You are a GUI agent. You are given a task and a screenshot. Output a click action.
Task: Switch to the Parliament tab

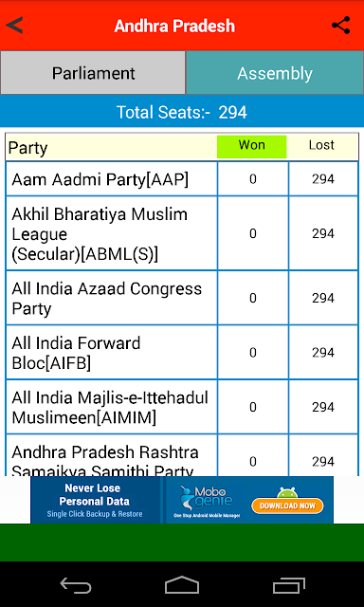click(x=93, y=73)
